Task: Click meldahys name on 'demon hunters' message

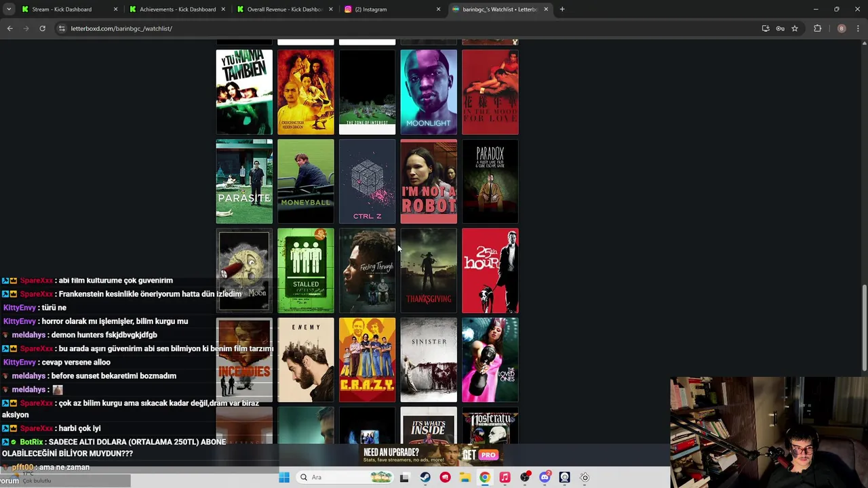Action: (28, 335)
